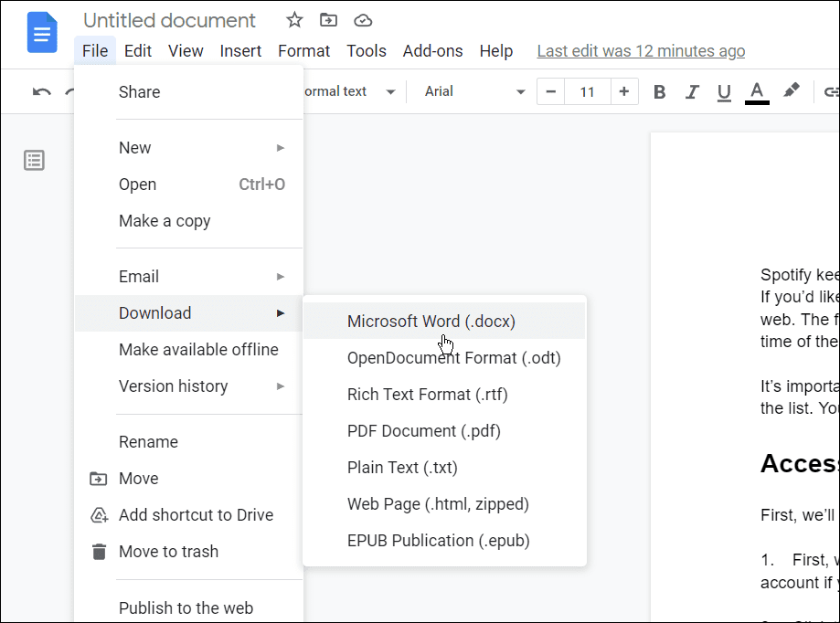Open the Tools menu

pyautogui.click(x=367, y=51)
